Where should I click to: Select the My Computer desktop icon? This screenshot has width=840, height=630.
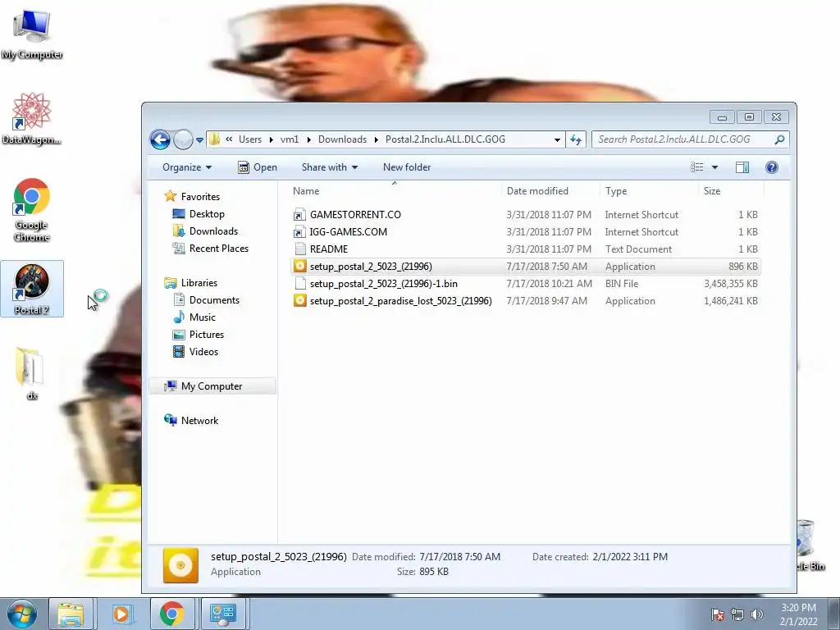click(x=32, y=34)
